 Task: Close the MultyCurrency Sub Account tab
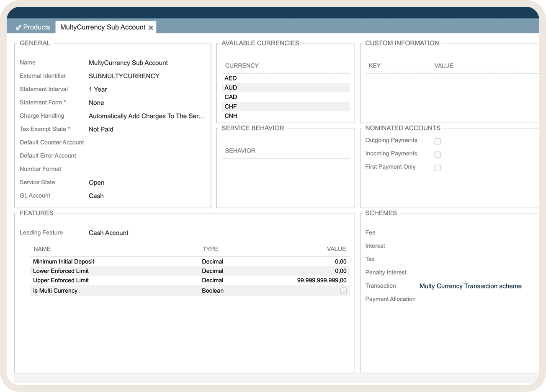click(x=151, y=28)
